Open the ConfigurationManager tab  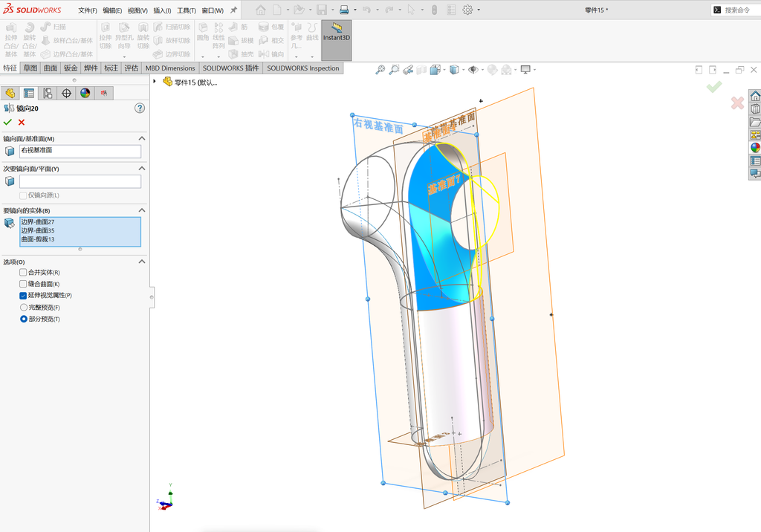[x=48, y=93]
